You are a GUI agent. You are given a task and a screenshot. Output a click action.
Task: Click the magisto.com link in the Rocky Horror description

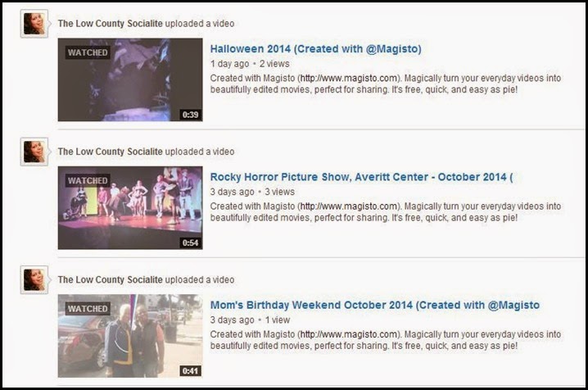click(349, 206)
